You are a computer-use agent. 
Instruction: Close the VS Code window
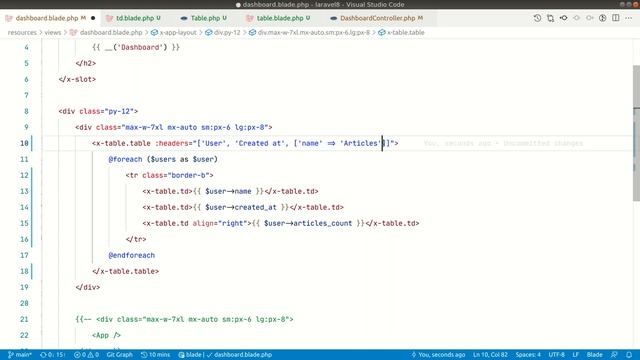tap(636, 4)
